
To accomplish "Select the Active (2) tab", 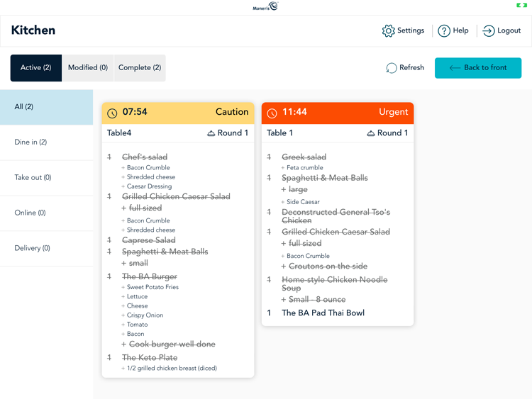I will [x=36, y=68].
